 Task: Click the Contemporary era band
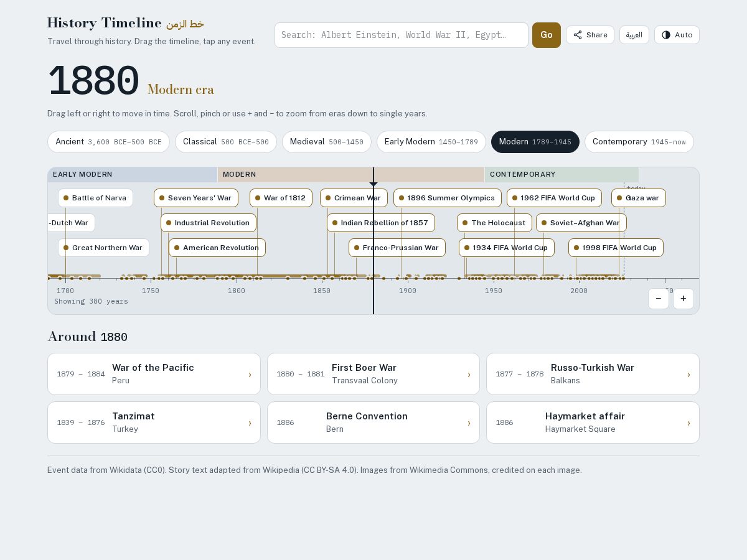561,175
